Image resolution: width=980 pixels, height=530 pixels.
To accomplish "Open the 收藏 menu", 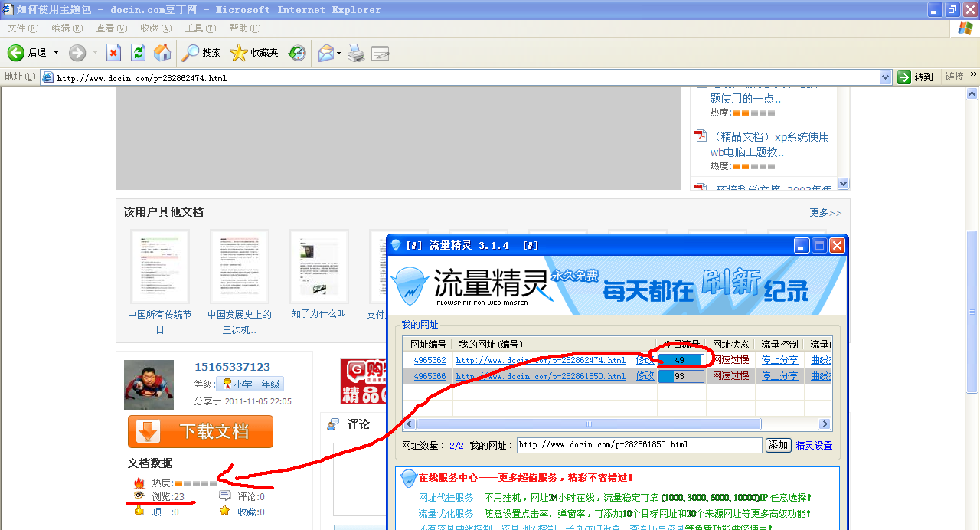I will point(155,28).
